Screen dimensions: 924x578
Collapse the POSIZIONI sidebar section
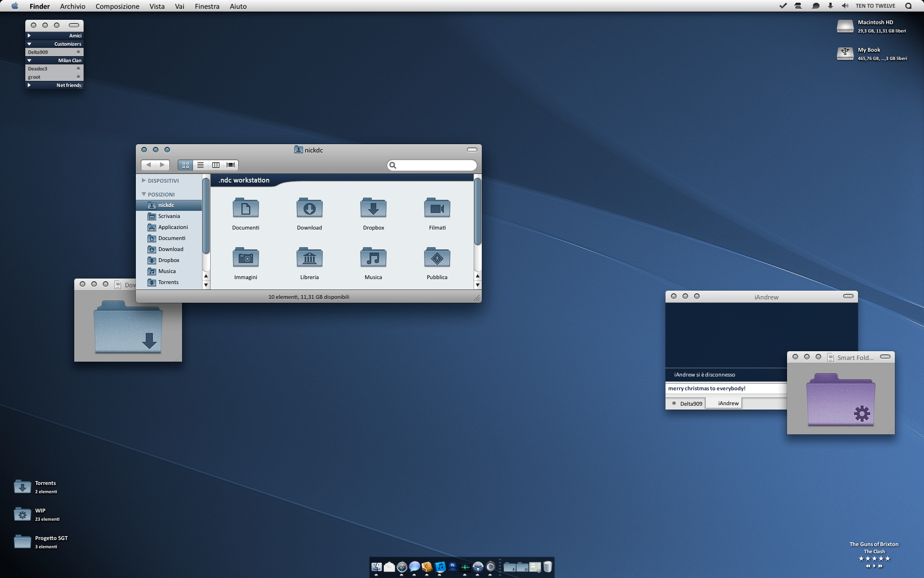pos(144,194)
